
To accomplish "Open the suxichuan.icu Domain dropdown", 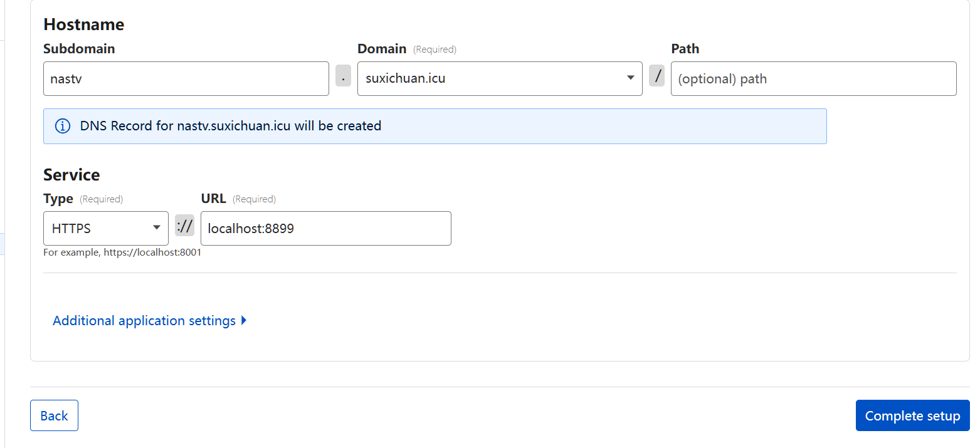I will (x=500, y=78).
